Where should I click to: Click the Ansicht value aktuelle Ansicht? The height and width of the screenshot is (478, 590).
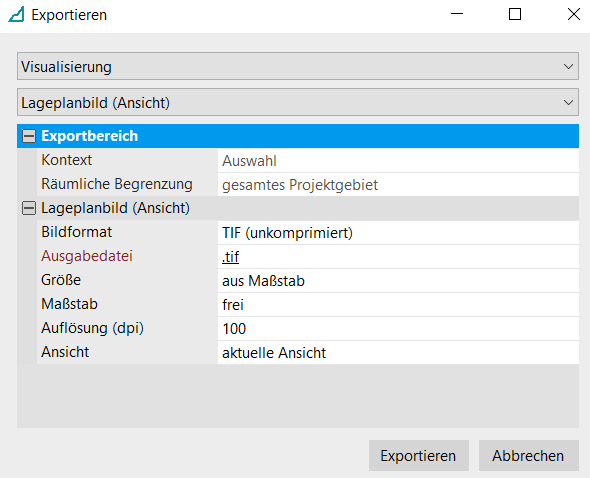click(398, 353)
